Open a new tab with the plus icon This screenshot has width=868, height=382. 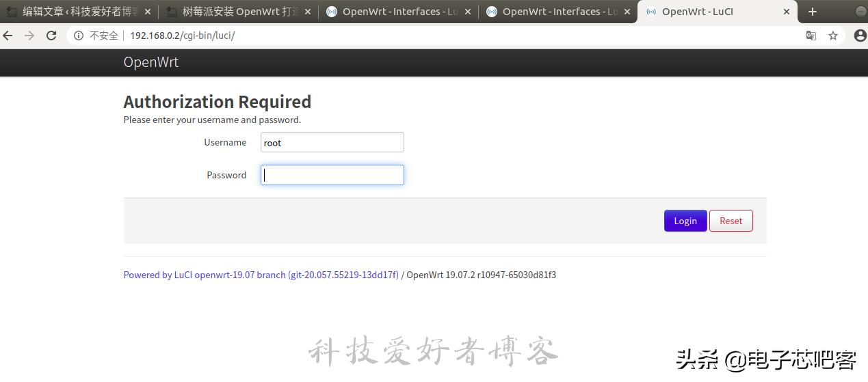813,12
